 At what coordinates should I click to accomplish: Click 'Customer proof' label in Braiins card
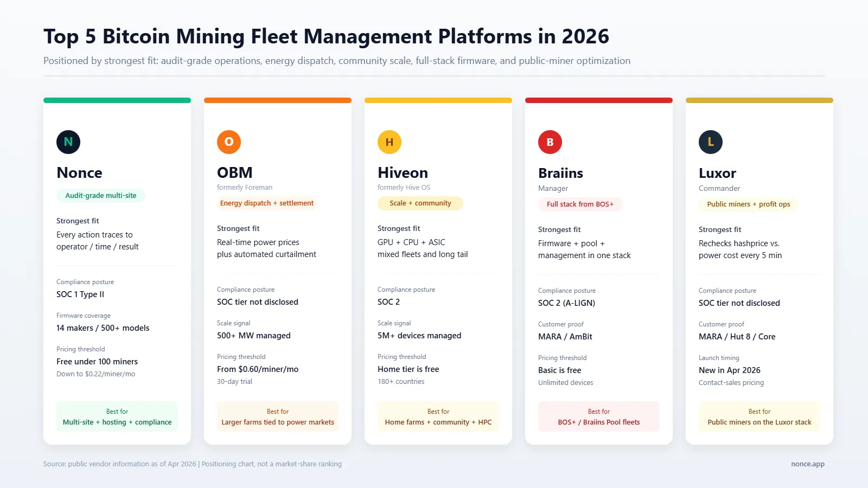[x=561, y=324]
